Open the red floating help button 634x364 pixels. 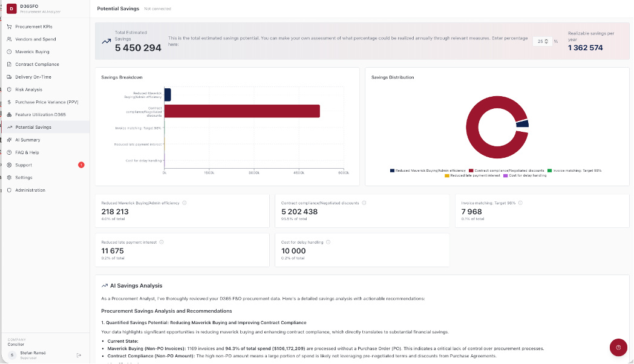point(618,347)
